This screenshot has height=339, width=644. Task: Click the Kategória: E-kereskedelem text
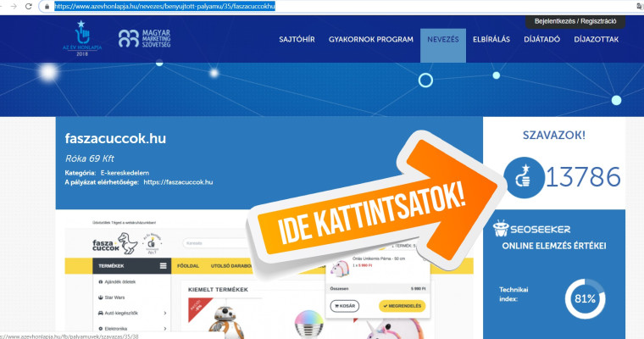coord(107,173)
